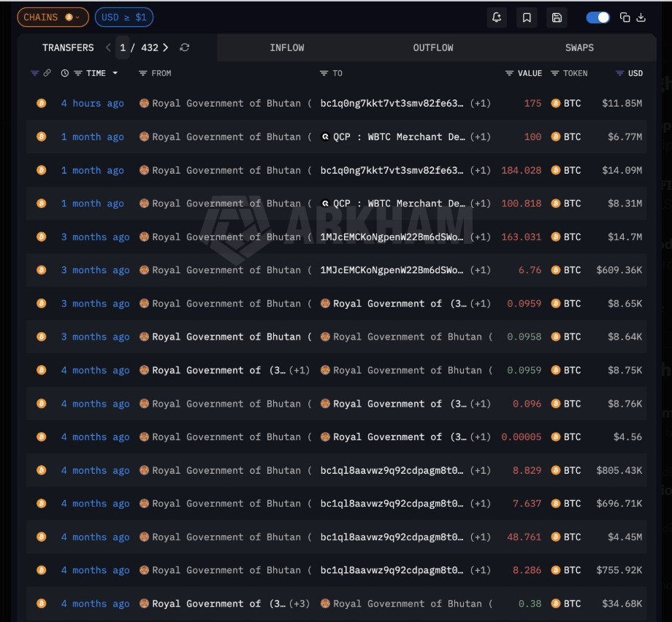The width and height of the screenshot is (672, 622).
Task: Click the clock icon beside TIME
Action: coord(65,73)
